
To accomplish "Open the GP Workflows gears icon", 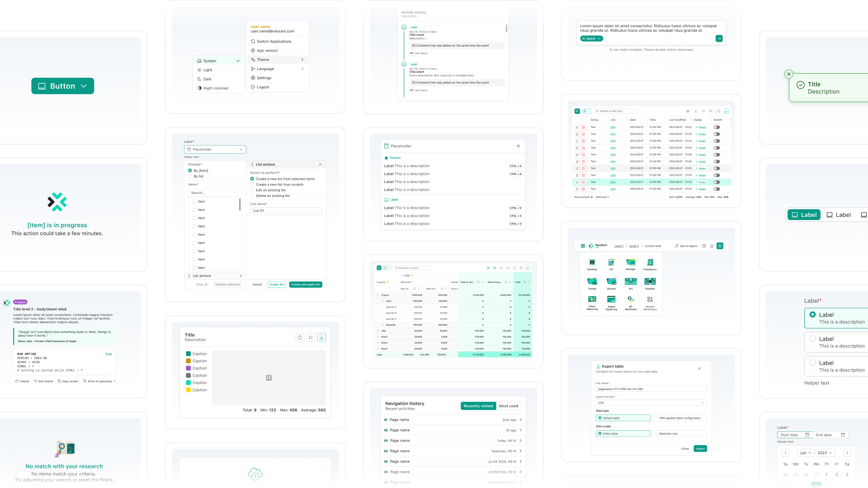I will (631, 300).
